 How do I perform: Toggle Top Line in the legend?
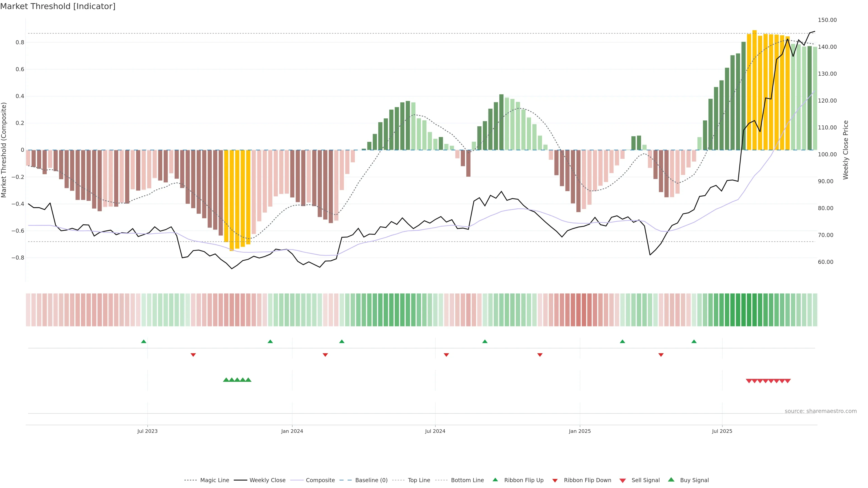(x=418, y=480)
